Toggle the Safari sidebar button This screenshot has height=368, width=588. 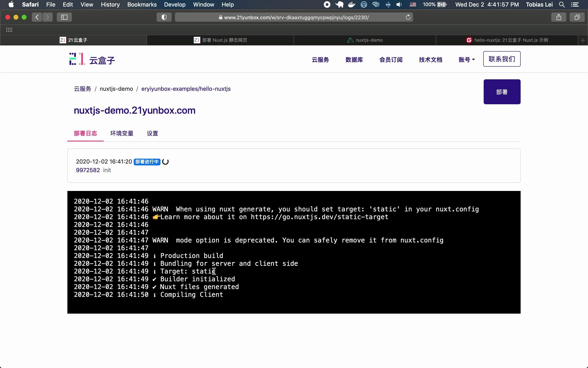coord(64,17)
